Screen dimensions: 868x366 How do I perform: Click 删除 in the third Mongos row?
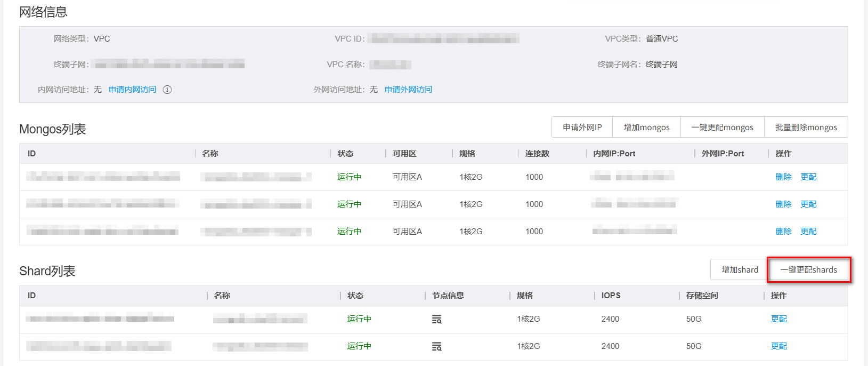click(x=783, y=232)
